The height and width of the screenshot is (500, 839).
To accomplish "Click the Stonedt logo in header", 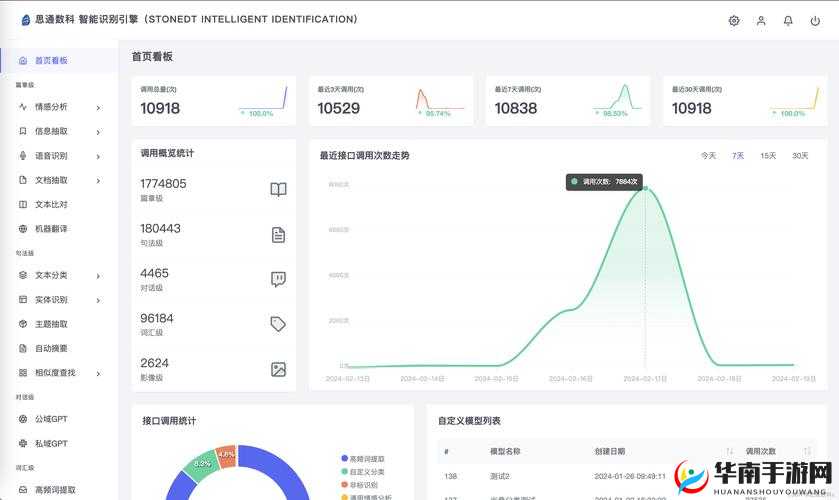I will point(25,20).
